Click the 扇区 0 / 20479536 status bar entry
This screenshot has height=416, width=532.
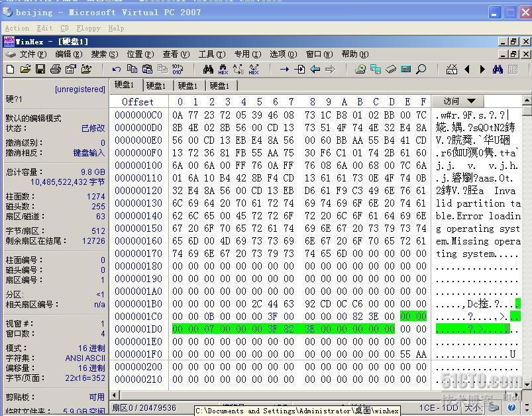[x=144, y=407]
